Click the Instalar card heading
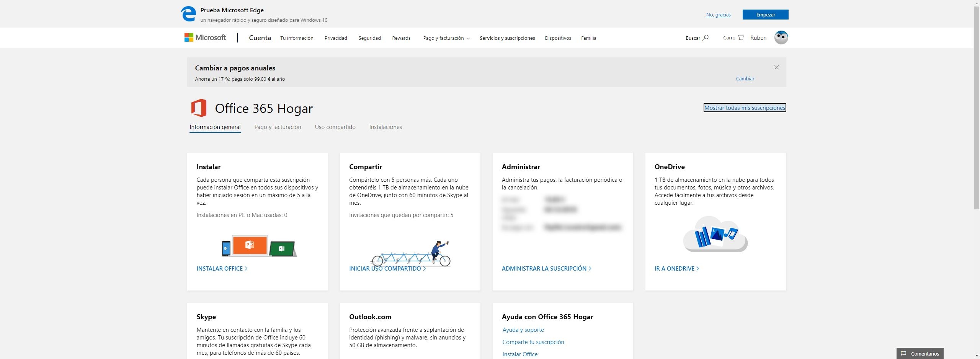980x359 pixels. (x=209, y=167)
